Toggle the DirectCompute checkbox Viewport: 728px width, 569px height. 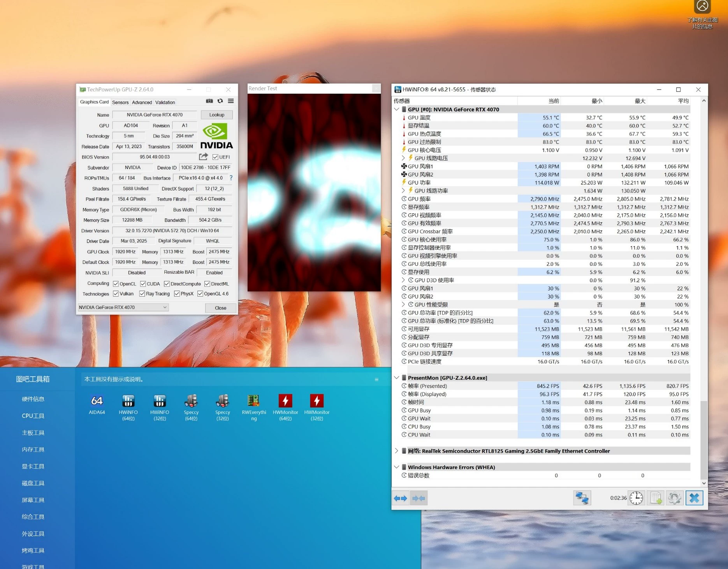click(x=167, y=284)
